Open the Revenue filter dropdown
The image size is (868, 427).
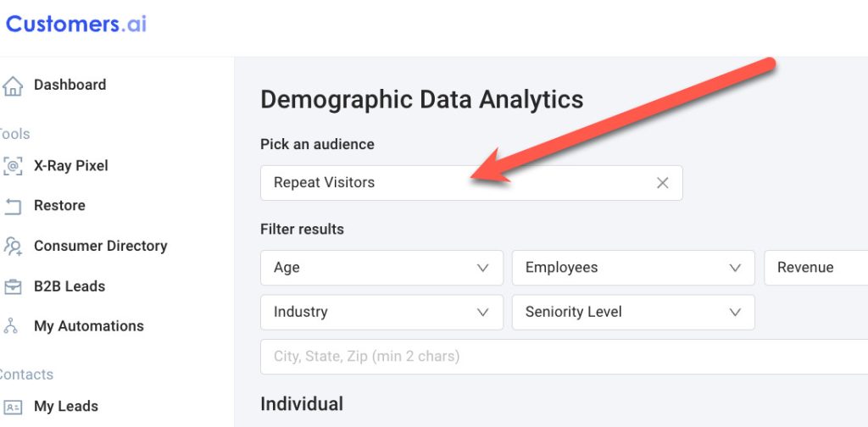pyautogui.click(x=816, y=268)
